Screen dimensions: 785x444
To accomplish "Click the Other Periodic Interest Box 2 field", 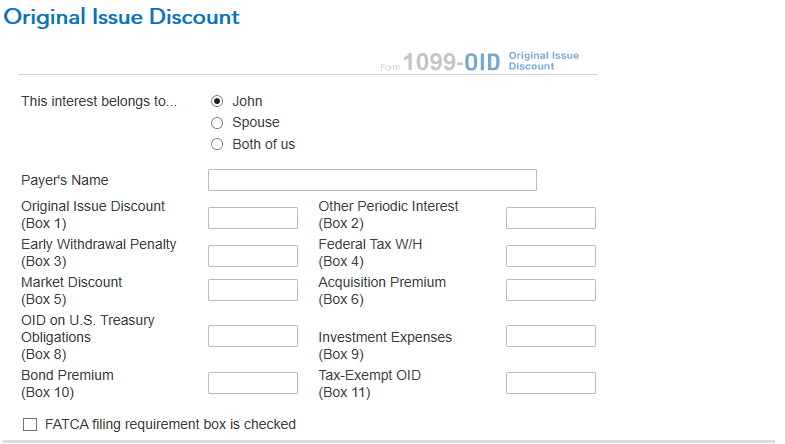I will (x=550, y=218).
